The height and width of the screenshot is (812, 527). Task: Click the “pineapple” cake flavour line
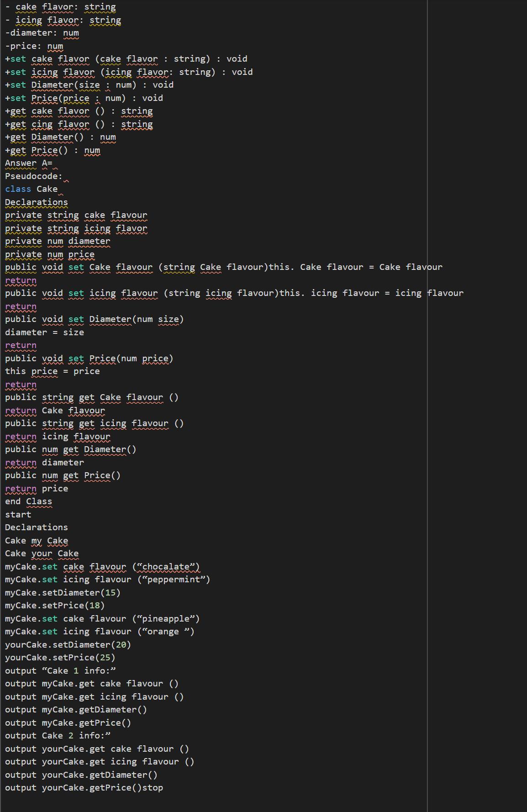[102, 619]
